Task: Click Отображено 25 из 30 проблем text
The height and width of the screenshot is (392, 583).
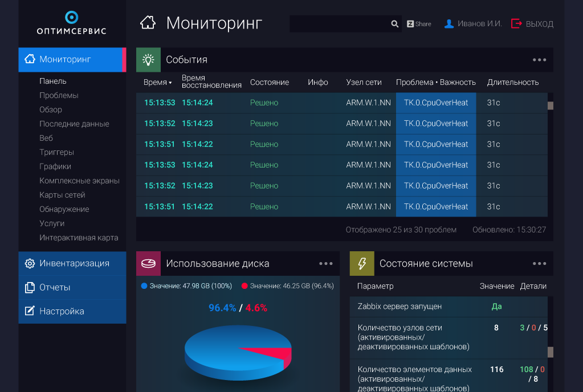Action: click(401, 230)
